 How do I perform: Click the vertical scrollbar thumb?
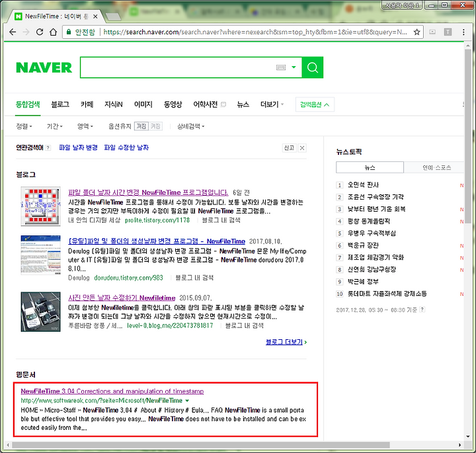[468, 137]
